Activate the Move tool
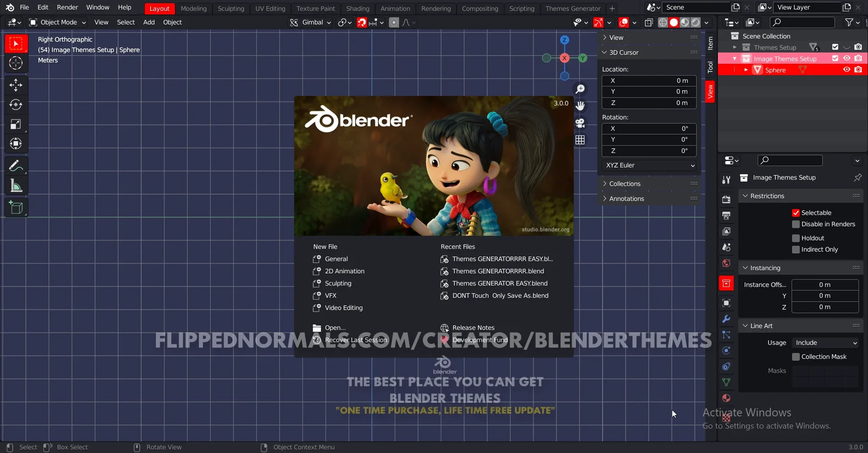Viewport: 868px width, 453px height. (x=16, y=85)
